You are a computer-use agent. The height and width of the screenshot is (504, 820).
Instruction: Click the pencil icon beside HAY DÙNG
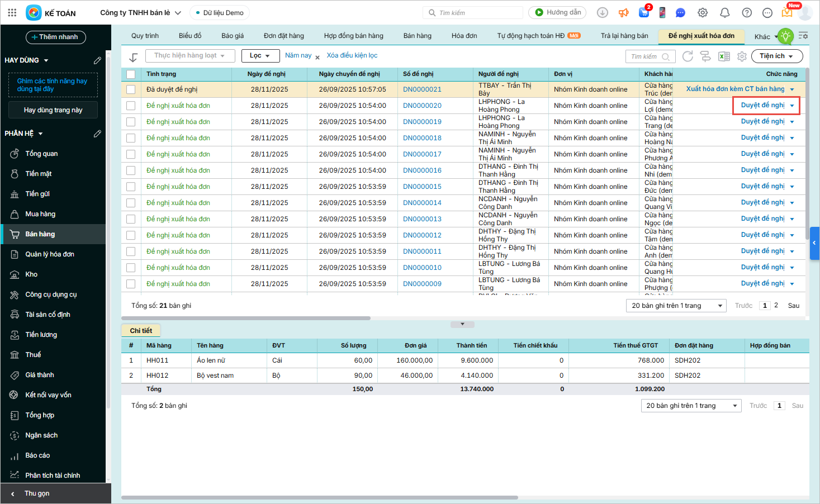(97, 60)
